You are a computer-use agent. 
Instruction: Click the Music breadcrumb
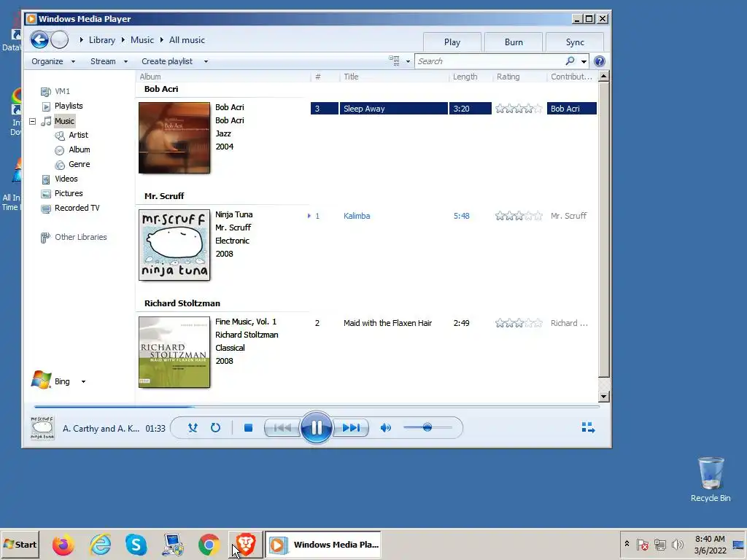click(142, 40)
